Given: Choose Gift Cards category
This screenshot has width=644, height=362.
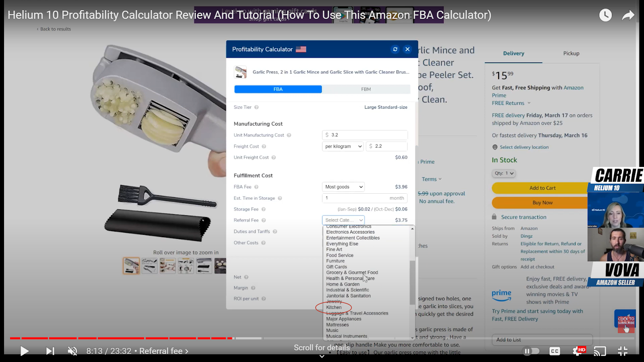Looking at the screenshot, I should tap(336, 267).
